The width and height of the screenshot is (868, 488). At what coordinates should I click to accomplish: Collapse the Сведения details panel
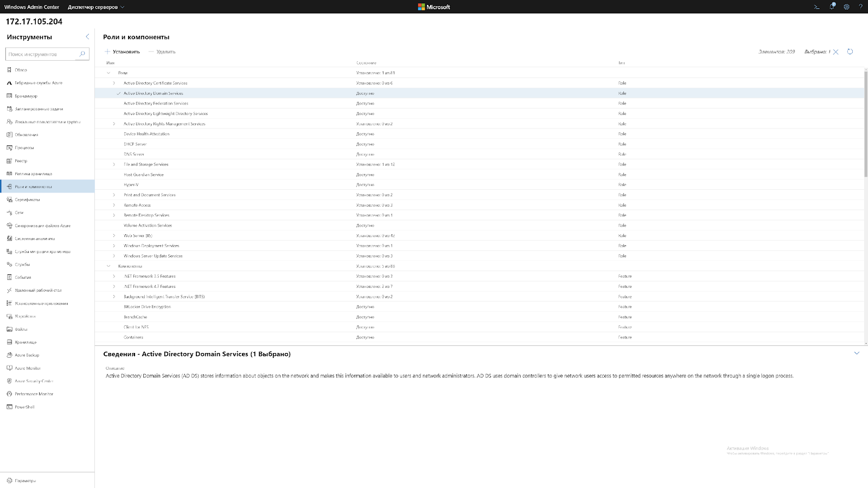coord(857,353)
